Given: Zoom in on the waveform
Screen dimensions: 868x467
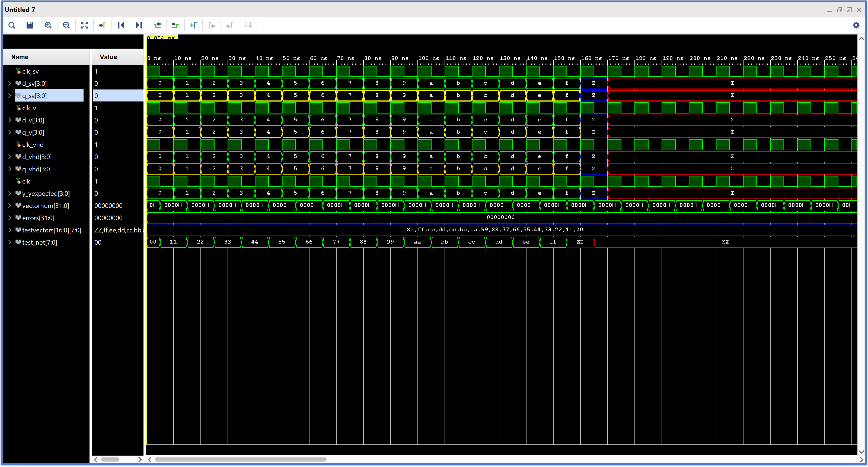Looking at the screenshot, I should pyautogui.click(x=48, y=25).
